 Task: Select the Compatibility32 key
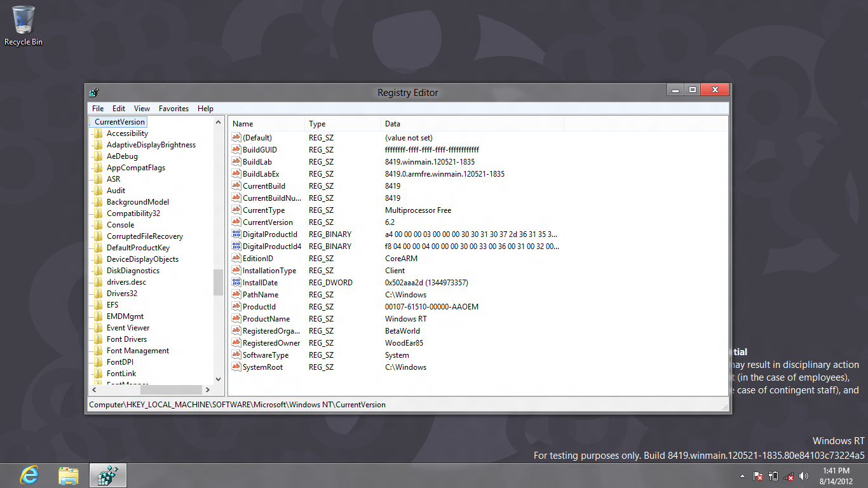(133, 213)
